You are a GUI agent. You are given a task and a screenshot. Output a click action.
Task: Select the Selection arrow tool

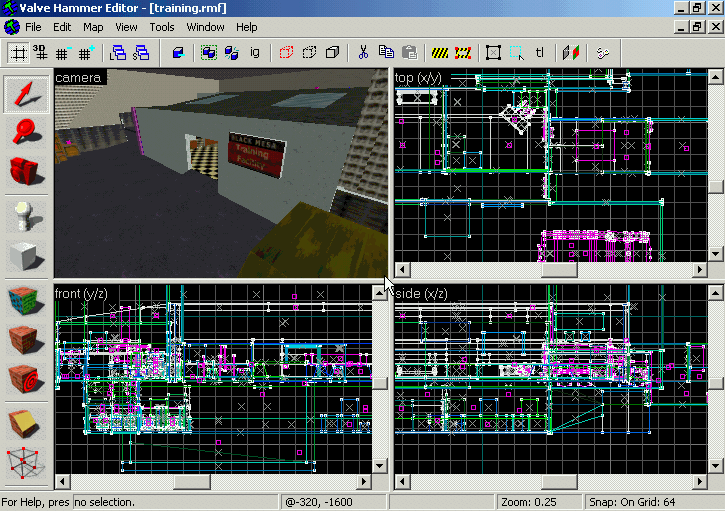26,94
